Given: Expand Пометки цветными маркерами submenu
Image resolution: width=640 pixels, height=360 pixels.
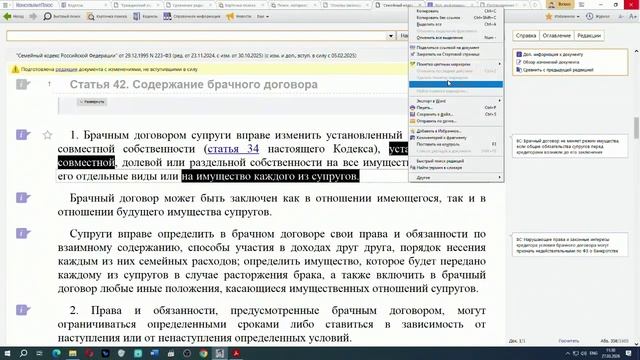Looking at the screenshot, I should click(x=456, y=64).
